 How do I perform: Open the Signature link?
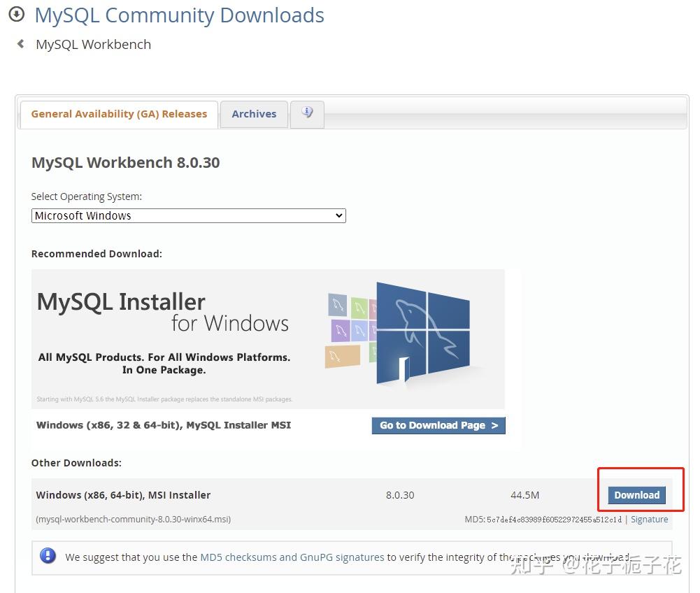[x=649, y=519]
